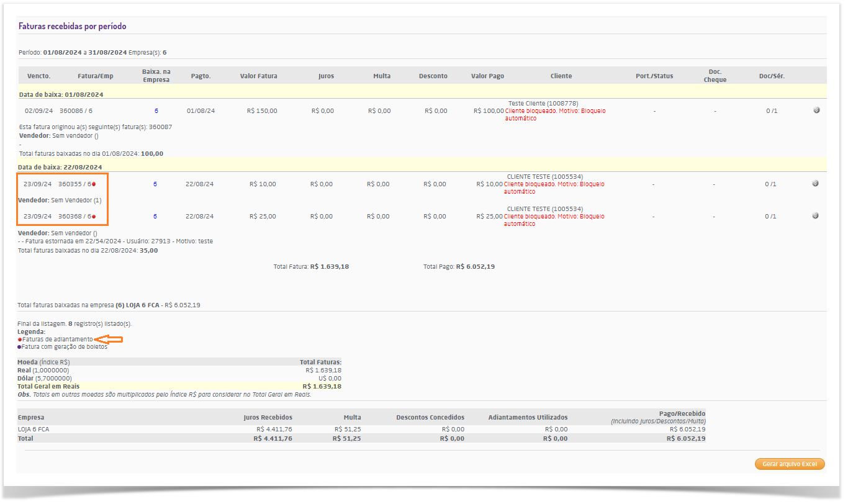Click the Doc. Cheque column header

715,76
